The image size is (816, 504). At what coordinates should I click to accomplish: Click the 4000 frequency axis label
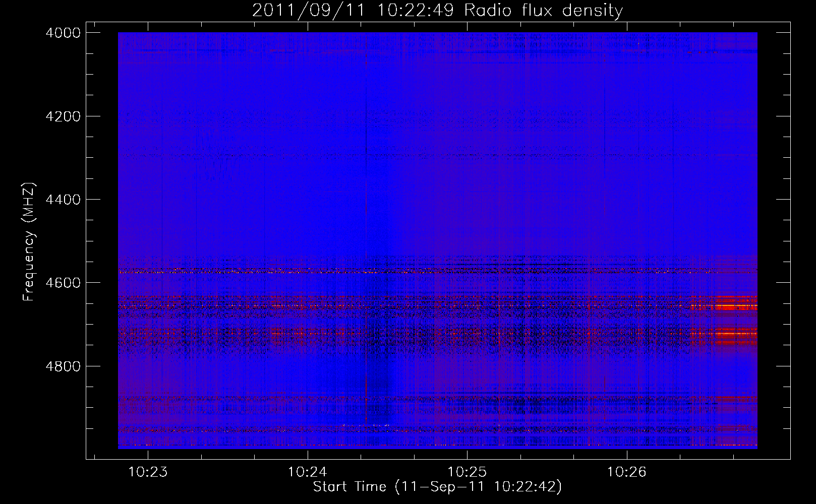(x=64, y=33)
